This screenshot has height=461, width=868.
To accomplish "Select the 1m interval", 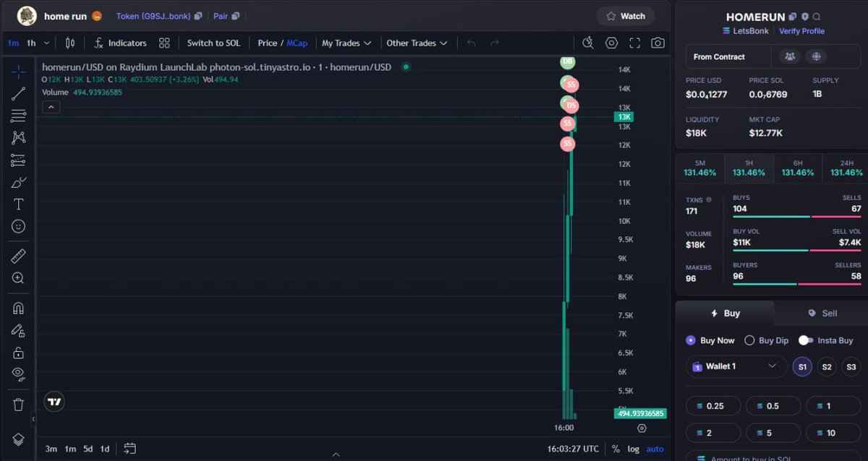I will pos(14,43).
